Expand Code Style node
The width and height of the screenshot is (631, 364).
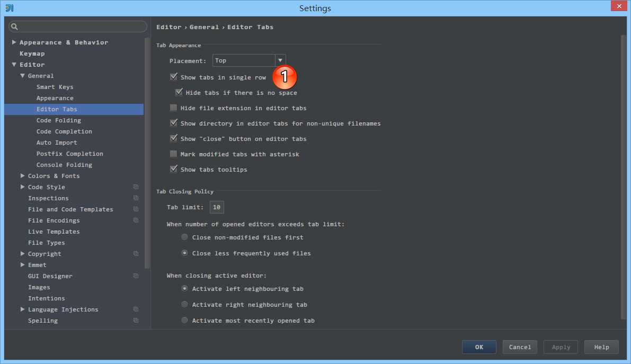tap(23, 187)
